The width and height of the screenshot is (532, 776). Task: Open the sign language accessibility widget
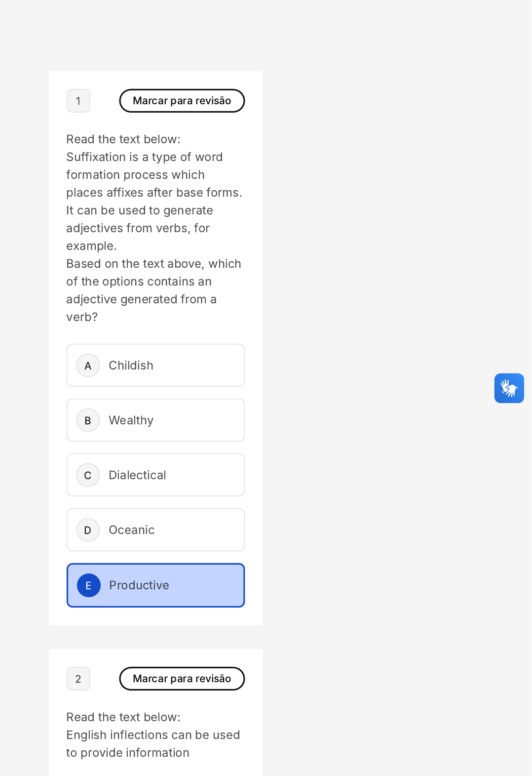click(x=509, y=388)
